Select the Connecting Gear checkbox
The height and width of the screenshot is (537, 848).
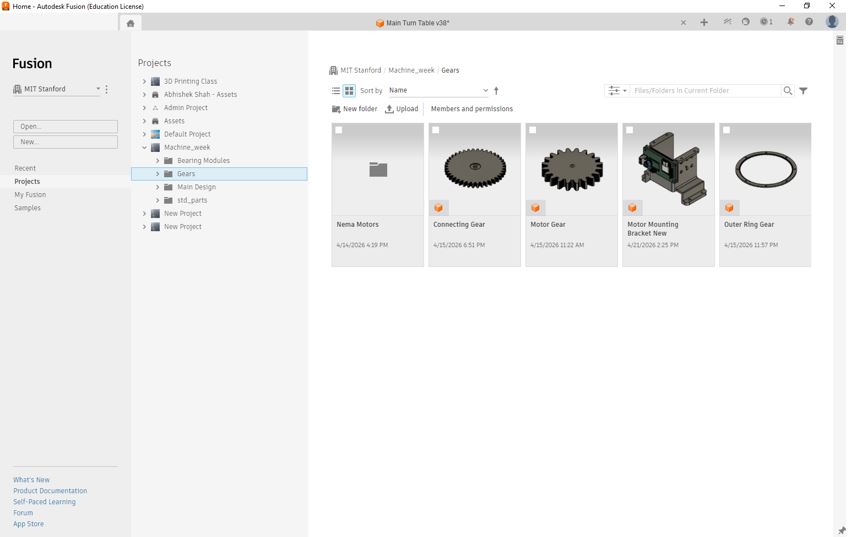click(435, 130)
